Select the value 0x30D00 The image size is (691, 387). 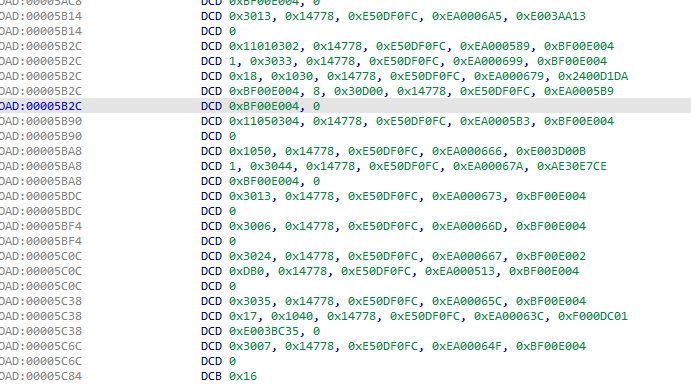pos(358,91)
